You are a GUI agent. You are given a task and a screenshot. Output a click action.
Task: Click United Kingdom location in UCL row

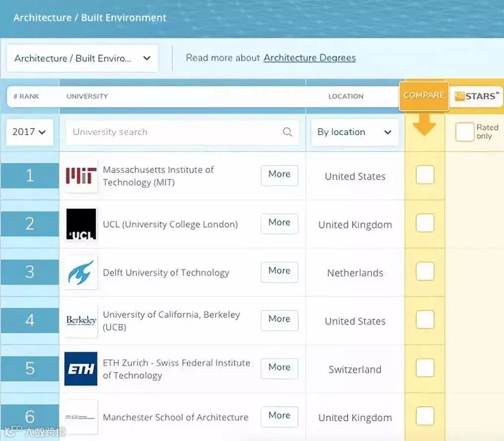(355, 224)
